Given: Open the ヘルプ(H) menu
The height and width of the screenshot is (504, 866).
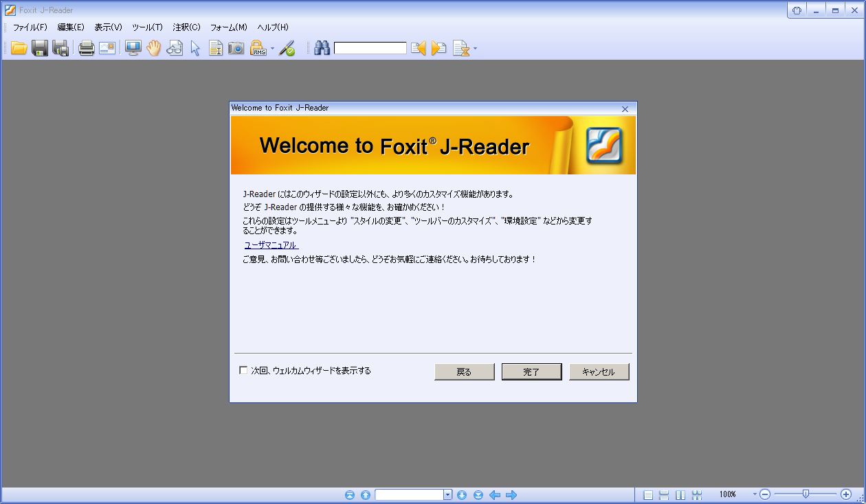Looking at the screenshot, I should point(273,27).
